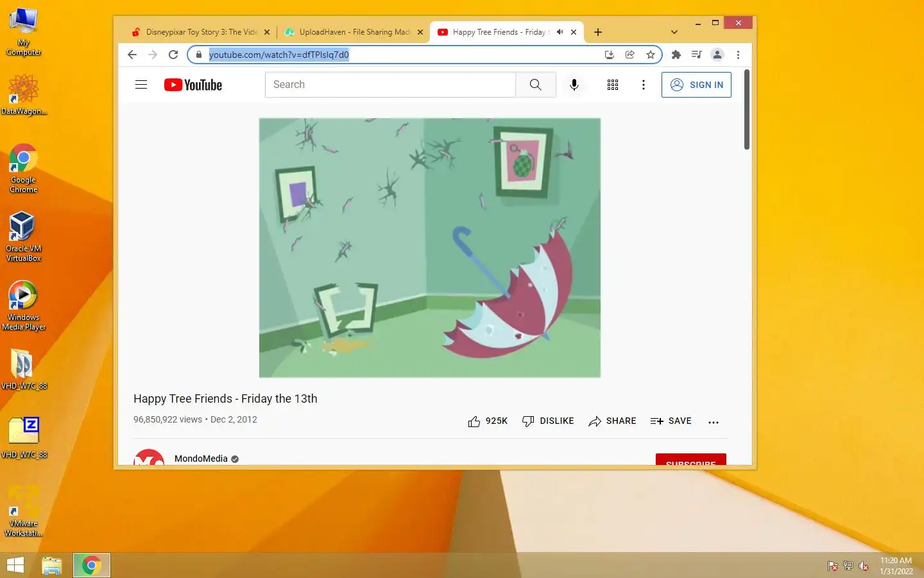Search with your voice microphone icon
This screenshot has width=924, height=578.
(574, 85)
